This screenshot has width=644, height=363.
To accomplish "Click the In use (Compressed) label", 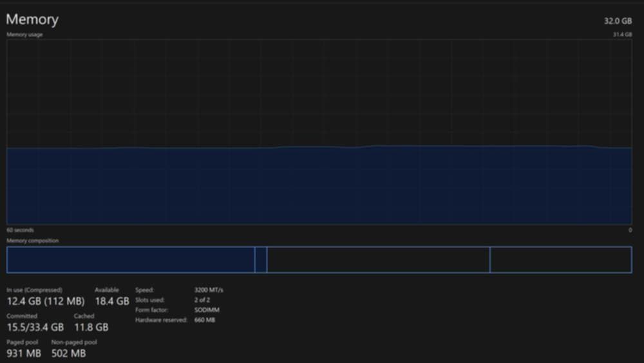I will pyautogui.click(x=35, y=290).
